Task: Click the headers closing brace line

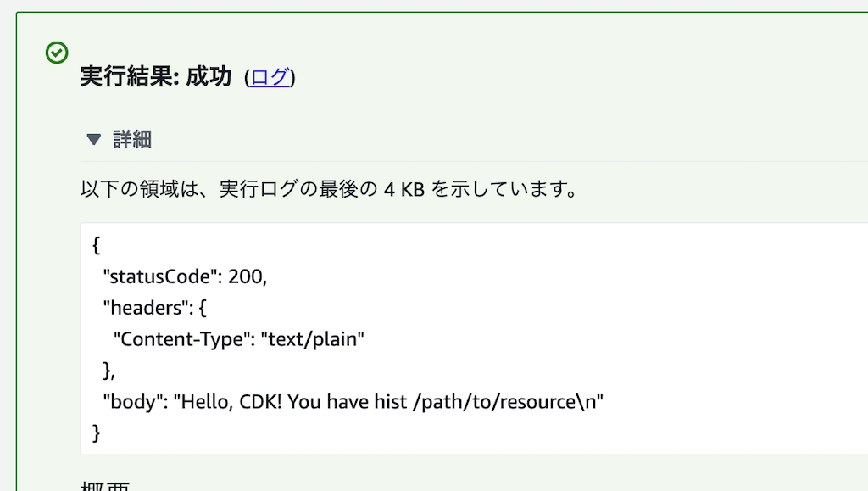Action: [x=108, y=371]
